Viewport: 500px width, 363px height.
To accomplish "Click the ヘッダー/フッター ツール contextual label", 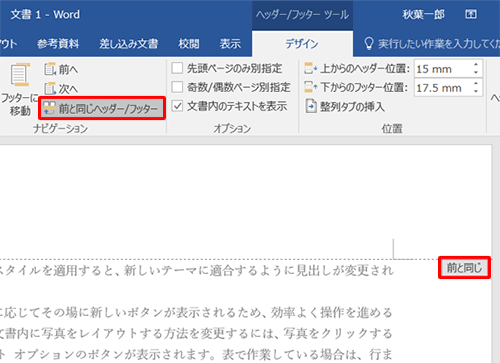I will click(x=302, y=15).
